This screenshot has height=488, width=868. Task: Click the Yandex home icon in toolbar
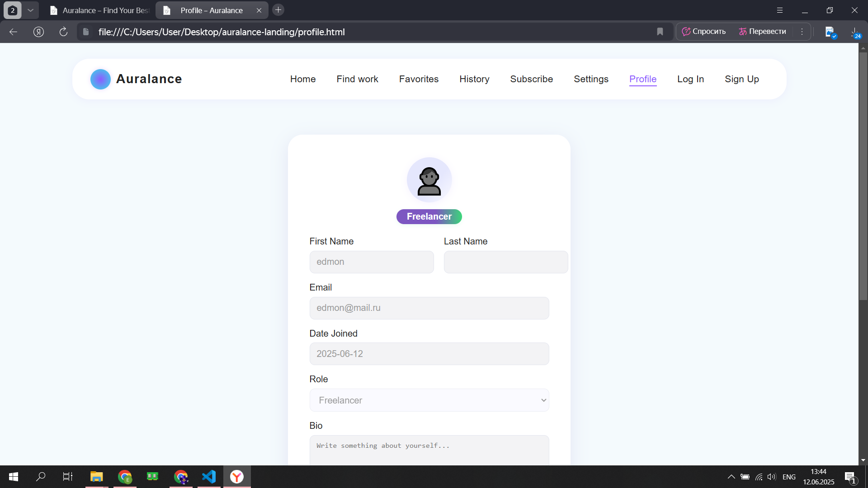[38, 32]
